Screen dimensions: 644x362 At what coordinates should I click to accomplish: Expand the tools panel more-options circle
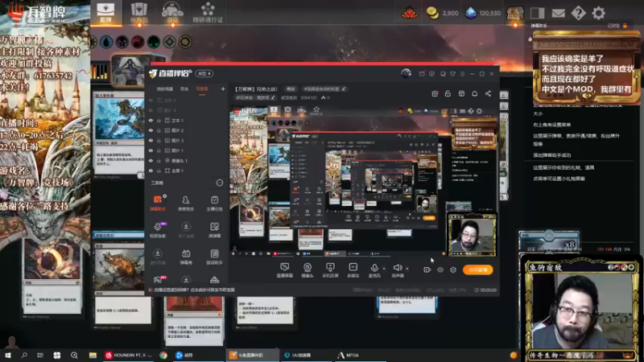click(x=220, y=183)
